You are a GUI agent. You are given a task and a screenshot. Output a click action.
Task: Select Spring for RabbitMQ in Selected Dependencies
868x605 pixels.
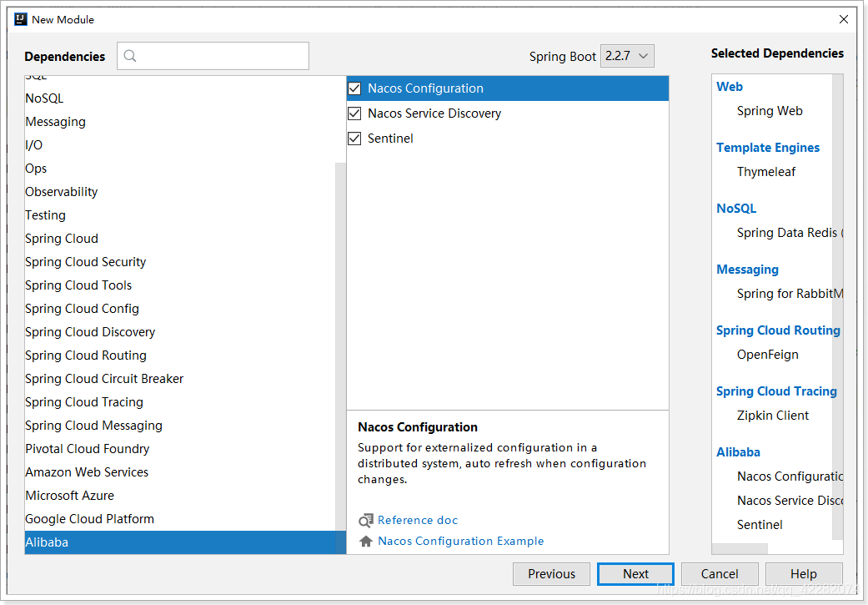point(790,294)
